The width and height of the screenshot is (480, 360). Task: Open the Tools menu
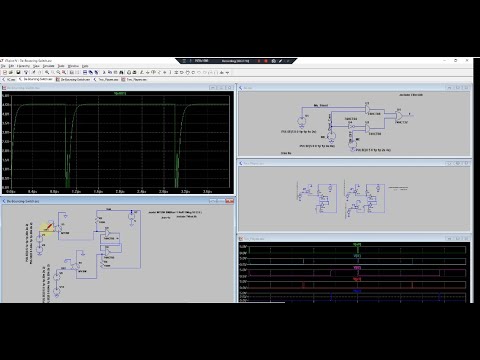click(x=61, y=66)
